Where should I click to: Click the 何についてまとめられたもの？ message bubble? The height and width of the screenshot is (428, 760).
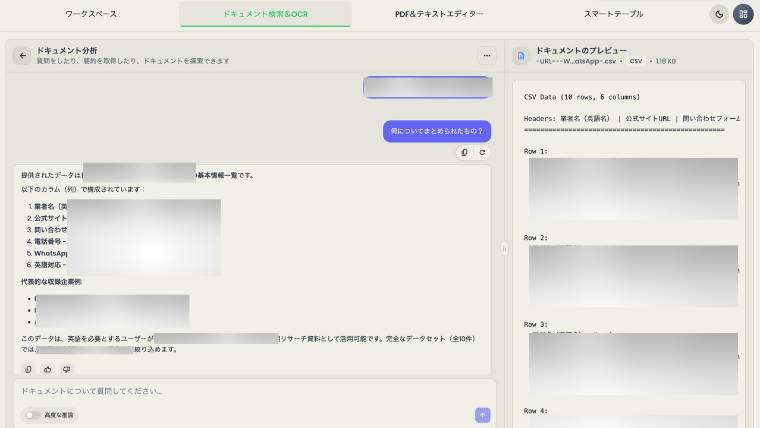(x=437, y=131)
